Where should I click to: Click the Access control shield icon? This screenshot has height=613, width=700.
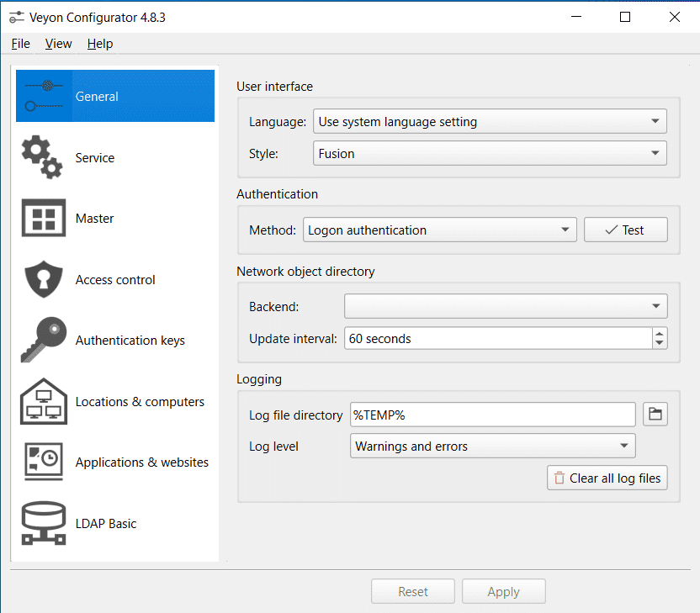click(43, 279)
